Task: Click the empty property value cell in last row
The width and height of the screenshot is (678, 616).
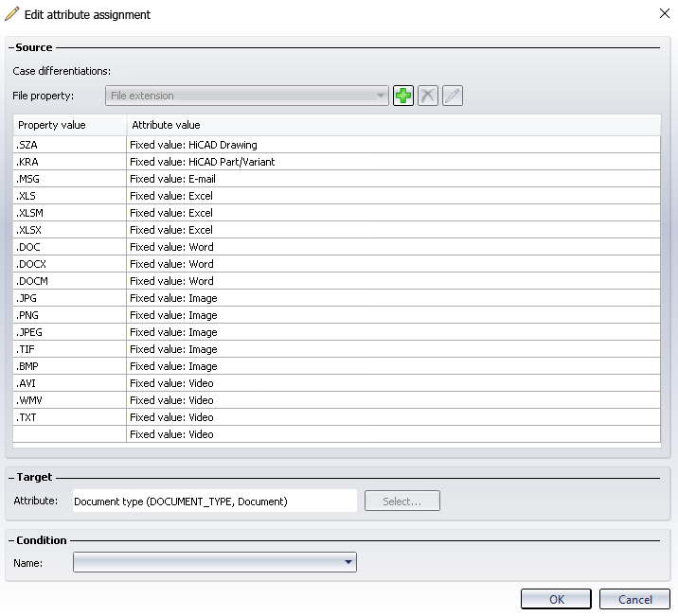Action: click(x=70, y=434)
